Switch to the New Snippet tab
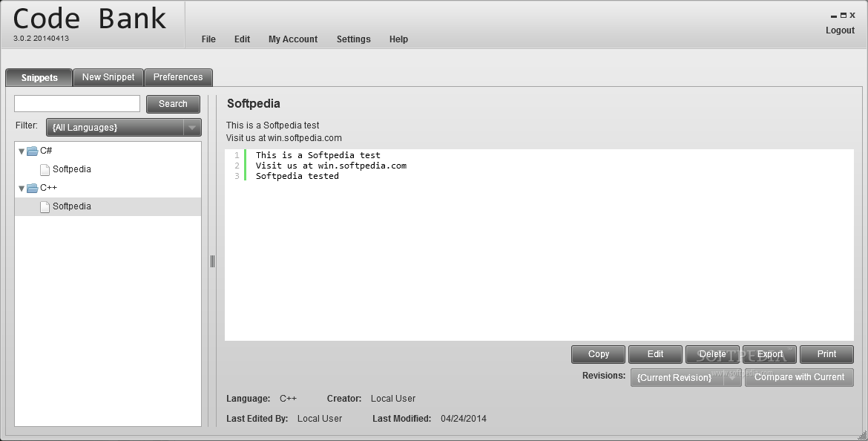This screenshot has width=868, height=441. point(108,77)
